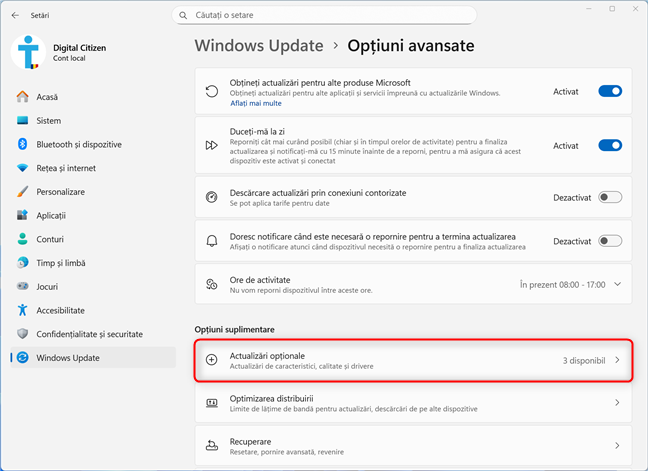
Task: Click the back arrow in Setări
Action: coord(15,15)
